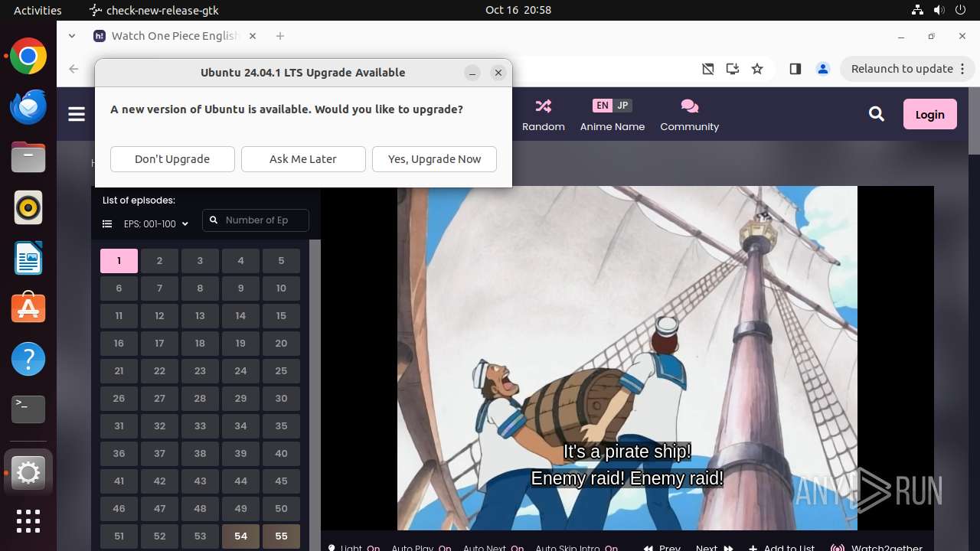980x551 pixels.
Task: Click the install app icon in address bar
Action: coord(733,69)
